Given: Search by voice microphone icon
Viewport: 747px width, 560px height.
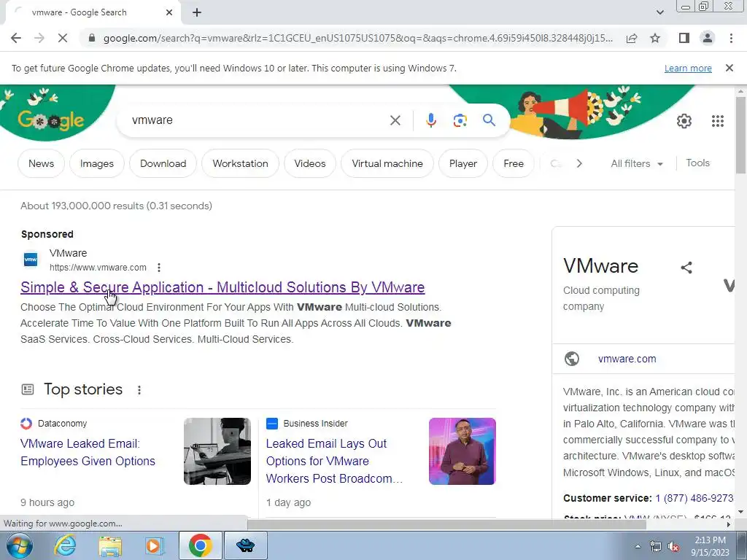Looking at the screenshot, I should (430, 120).
